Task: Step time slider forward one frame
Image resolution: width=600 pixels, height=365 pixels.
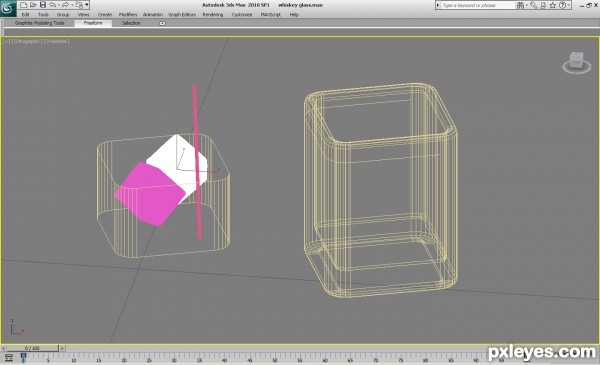Action: (x=62, y=348)
